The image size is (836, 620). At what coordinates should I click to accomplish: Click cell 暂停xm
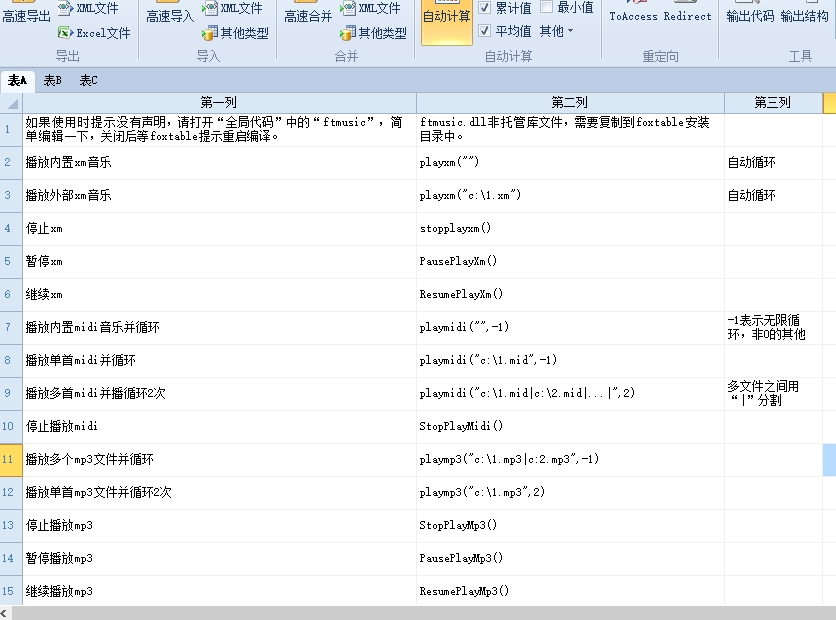tap(219, 262)
